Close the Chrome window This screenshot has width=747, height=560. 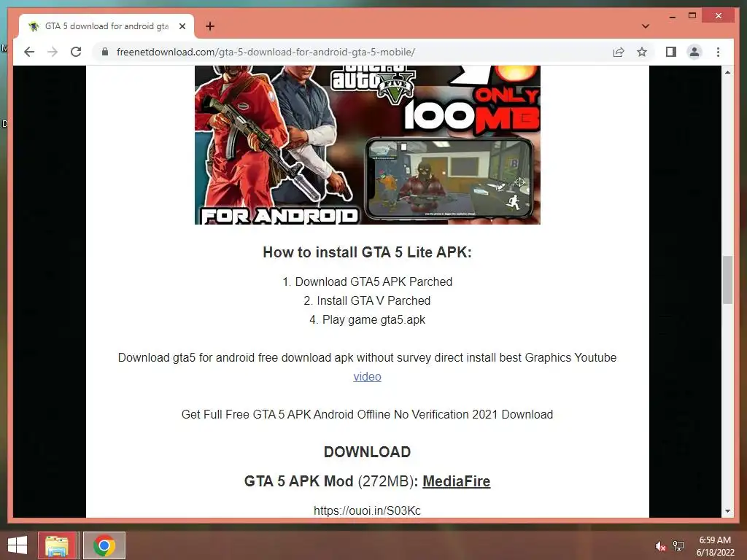719,16
